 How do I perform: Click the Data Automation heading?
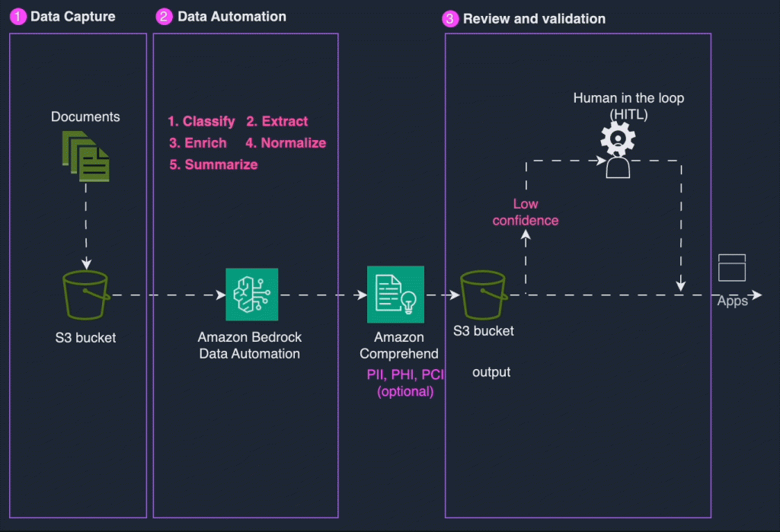232,17
